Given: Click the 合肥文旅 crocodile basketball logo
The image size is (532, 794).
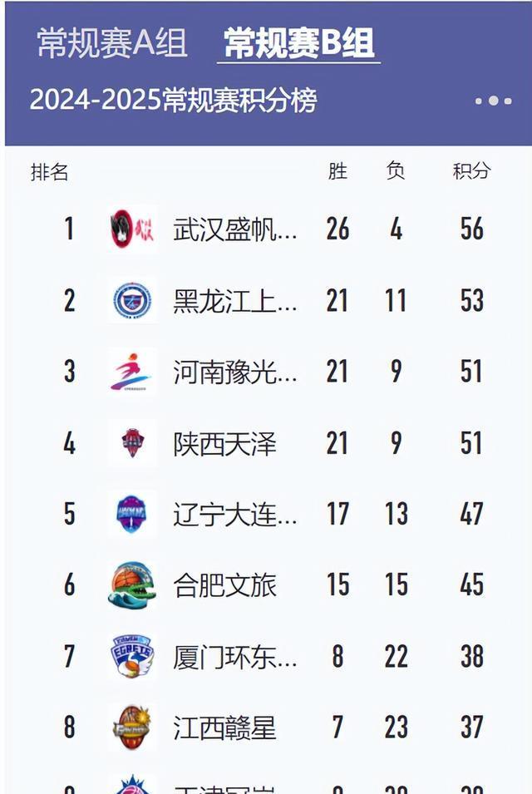Looking at the screenshot, I should (x=132, y=584).
